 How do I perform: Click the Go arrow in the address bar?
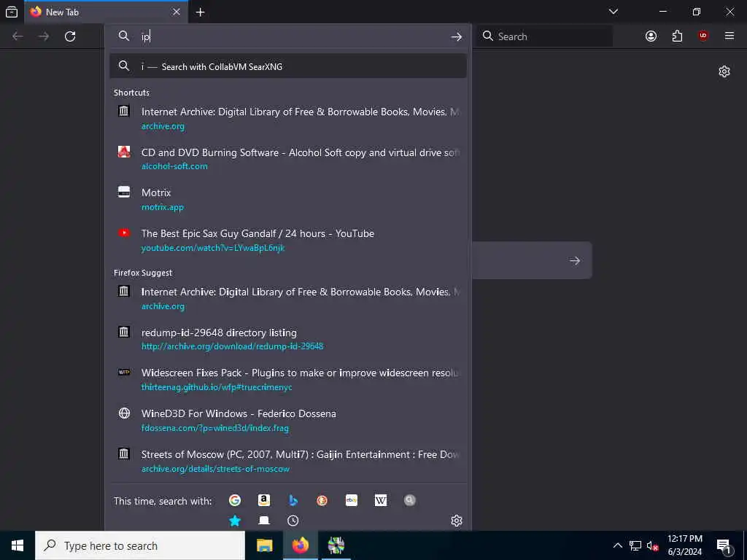[457, 36]
